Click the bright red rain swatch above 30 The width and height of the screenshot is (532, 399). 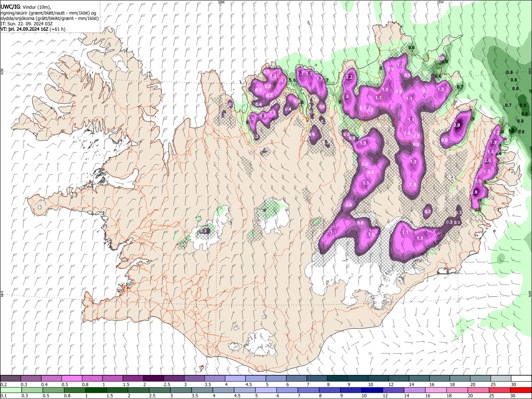pyautogui.click(x=521, y=390)
